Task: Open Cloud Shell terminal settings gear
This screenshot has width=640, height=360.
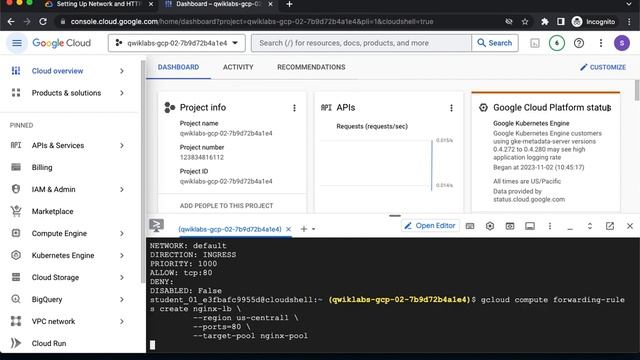Action: tap(490, 226)
